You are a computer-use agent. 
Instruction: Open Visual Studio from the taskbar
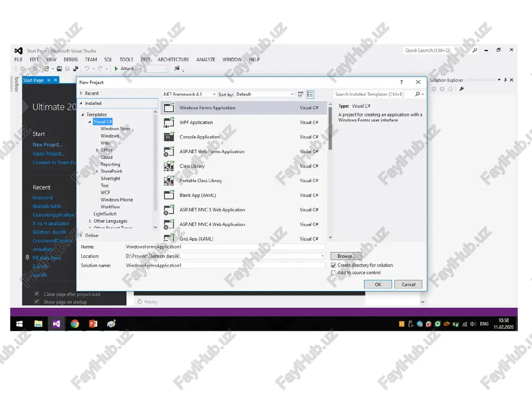click(x=56, y=324)
